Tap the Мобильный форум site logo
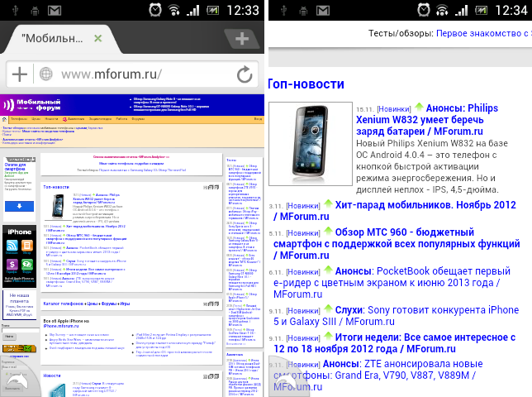The height and width of the screenshot is (397, 532). click(x=31, y=105)
